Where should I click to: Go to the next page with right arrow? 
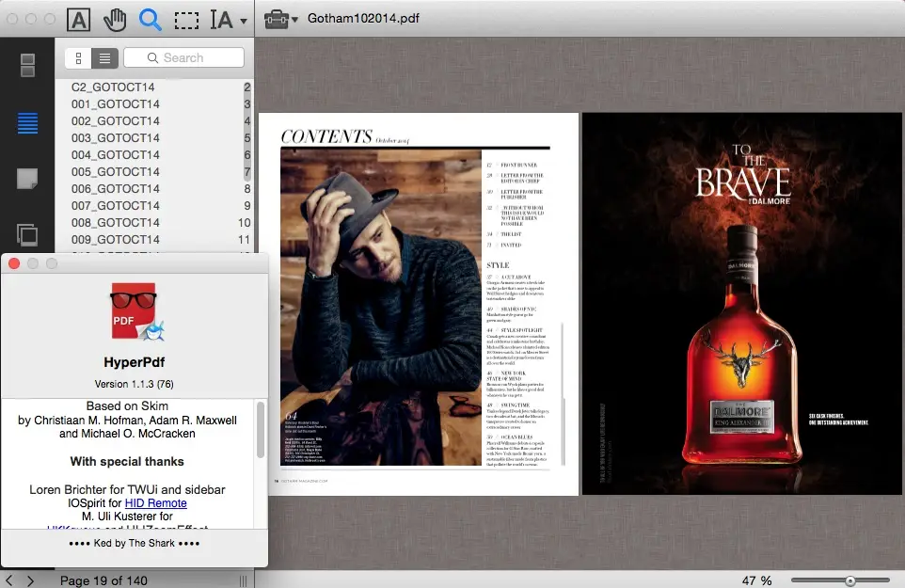click(30, 580)
